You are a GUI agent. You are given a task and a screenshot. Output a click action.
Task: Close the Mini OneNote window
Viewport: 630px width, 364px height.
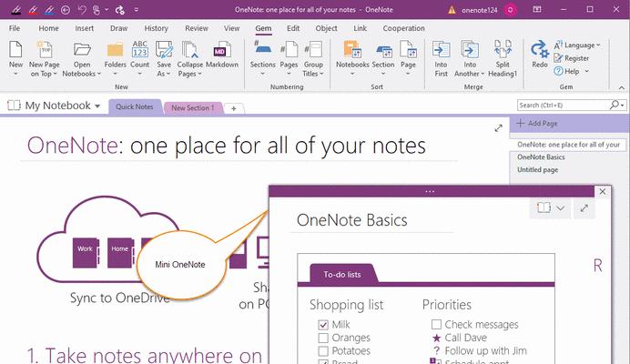tap(603, 192)
